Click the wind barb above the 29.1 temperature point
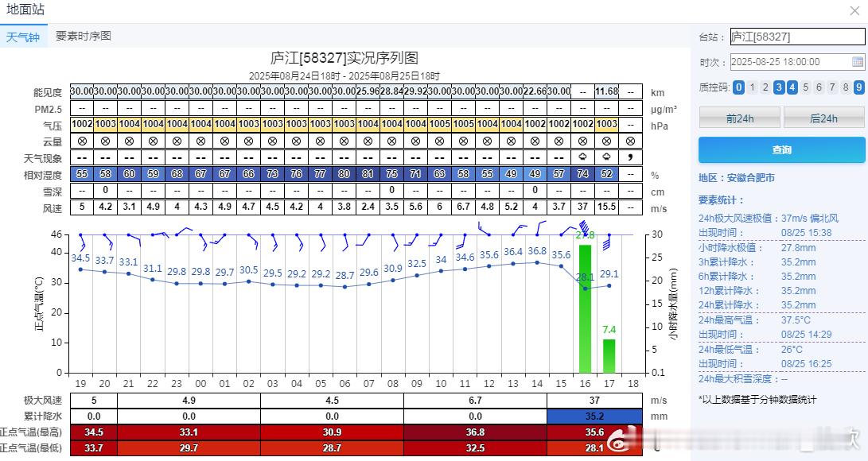868x461 pixels. pos(607,242)
